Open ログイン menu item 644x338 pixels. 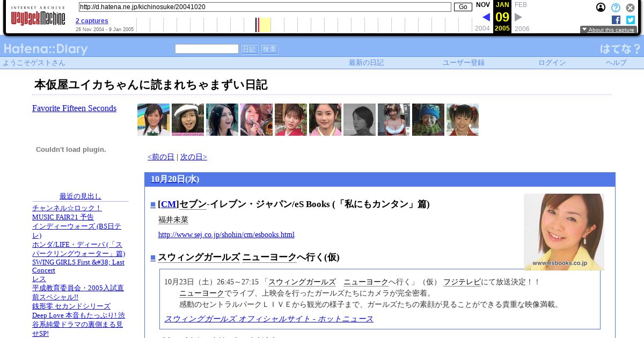[552, 63]
